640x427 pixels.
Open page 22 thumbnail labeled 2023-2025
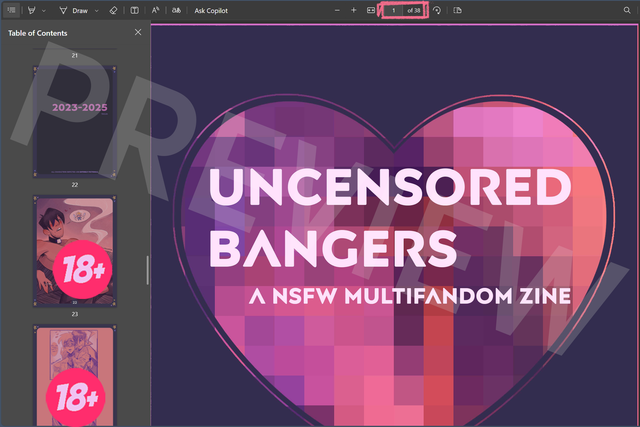click(x=75, y=120)
